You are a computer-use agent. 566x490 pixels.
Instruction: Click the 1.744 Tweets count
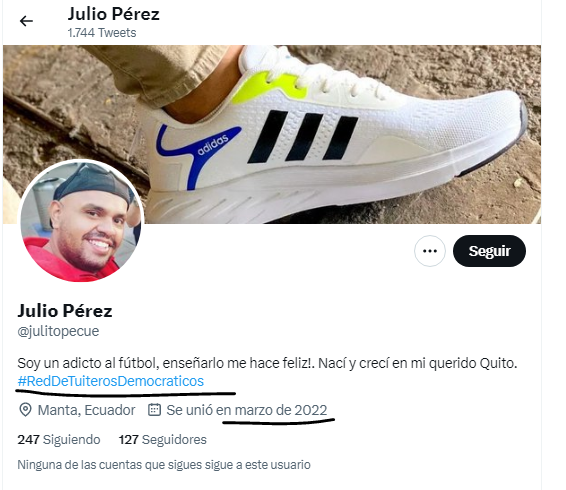pos(102,33)
